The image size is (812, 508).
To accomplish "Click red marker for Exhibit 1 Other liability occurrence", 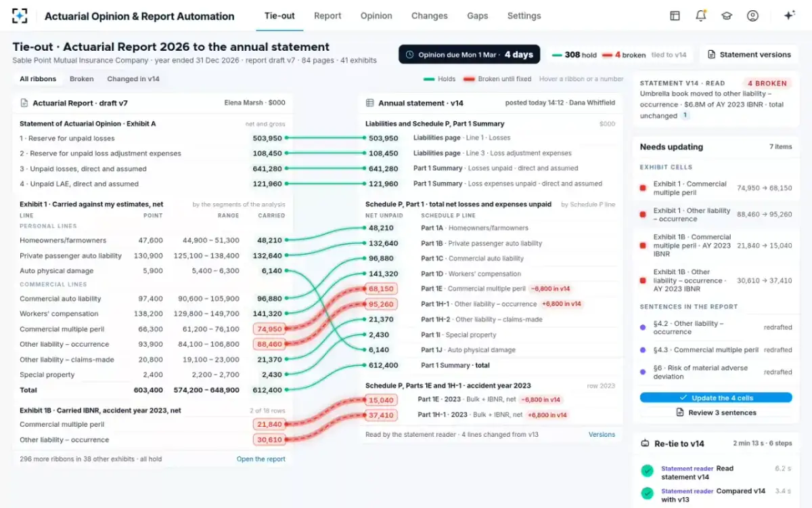I will click(643, 215).
